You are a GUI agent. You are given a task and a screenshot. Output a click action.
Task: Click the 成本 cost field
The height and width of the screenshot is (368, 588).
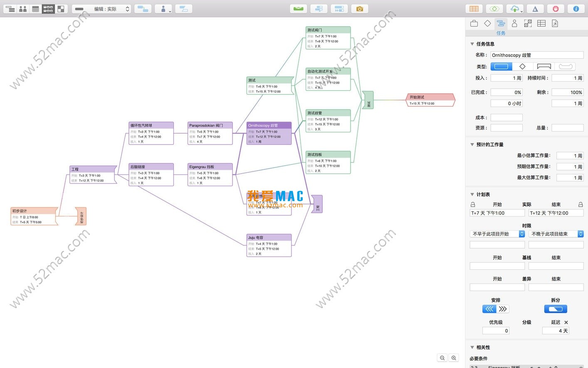click(506, 118)
